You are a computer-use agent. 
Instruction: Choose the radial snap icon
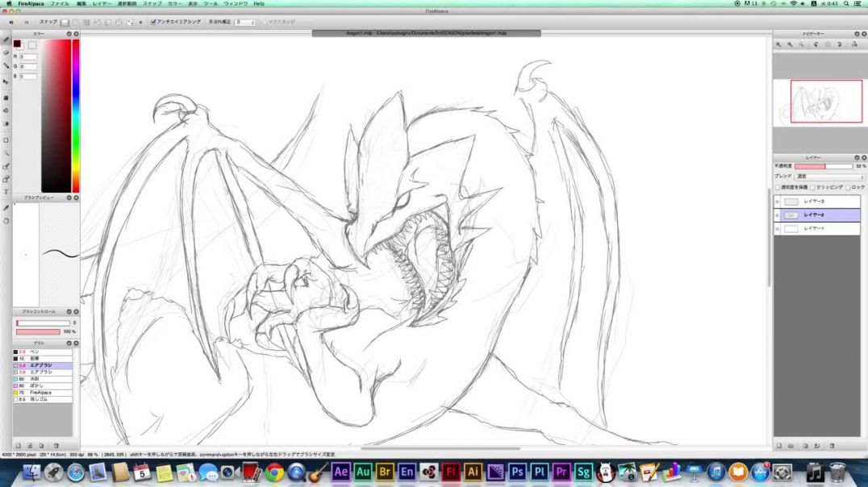pos(108,22)
